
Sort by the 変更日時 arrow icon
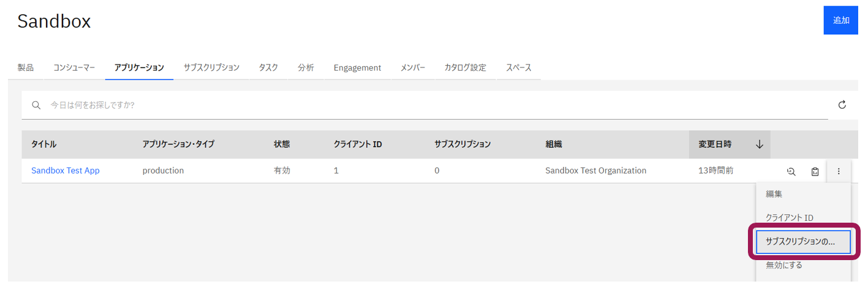pos(760,144)
